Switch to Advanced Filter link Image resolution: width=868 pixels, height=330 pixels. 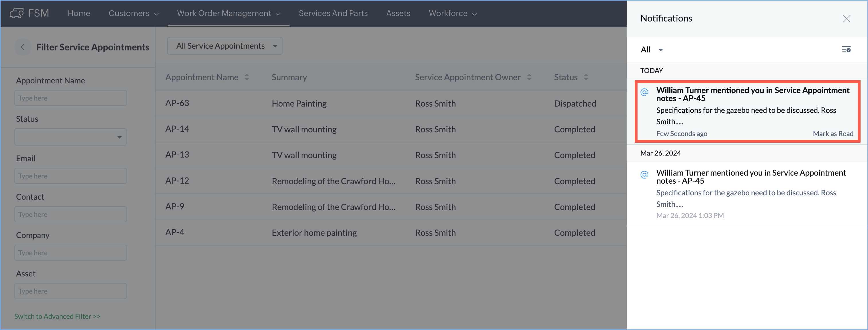(57, 316)
